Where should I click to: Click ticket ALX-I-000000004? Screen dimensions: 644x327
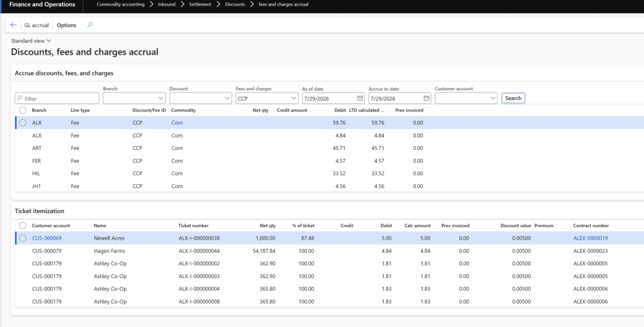coord(199,289)
